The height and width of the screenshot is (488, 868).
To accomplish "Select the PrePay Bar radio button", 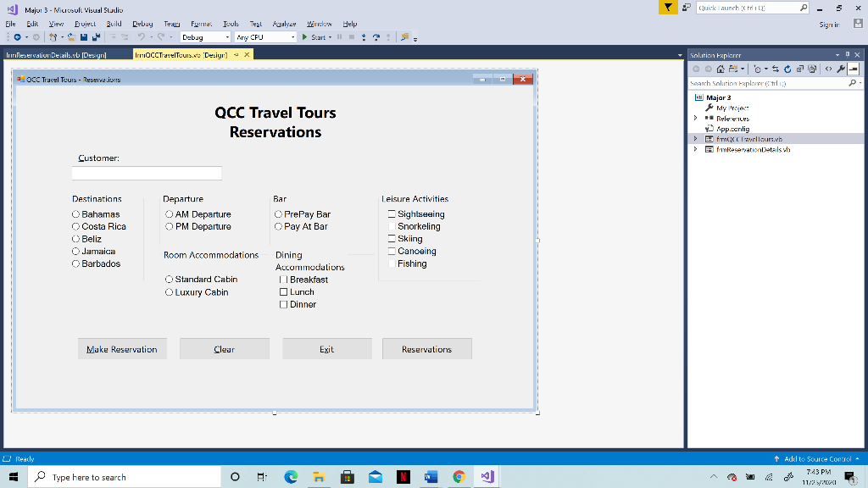I will pyautogui.click(x=278, y=214).
